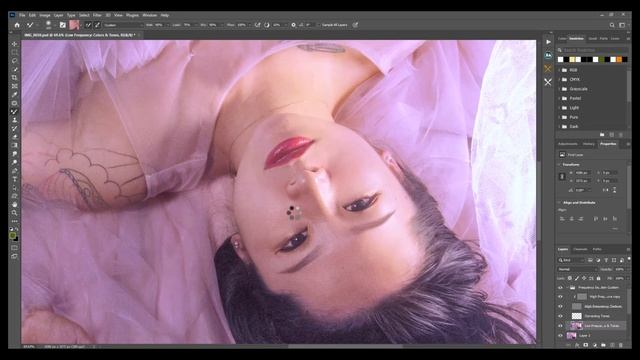This screenshot has width=640, height=360.
Task: Click lock all padlock icon in Layers
Action: click(598, 278)
